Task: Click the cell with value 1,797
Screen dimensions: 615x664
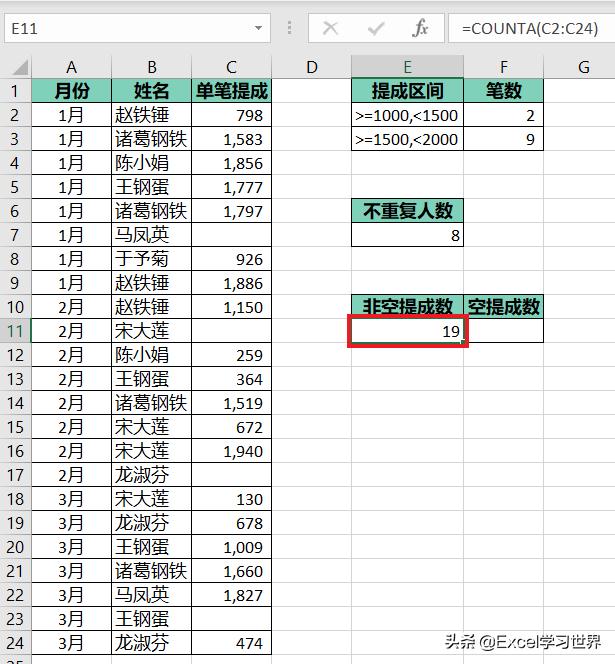Action: (x=231, y=210)
